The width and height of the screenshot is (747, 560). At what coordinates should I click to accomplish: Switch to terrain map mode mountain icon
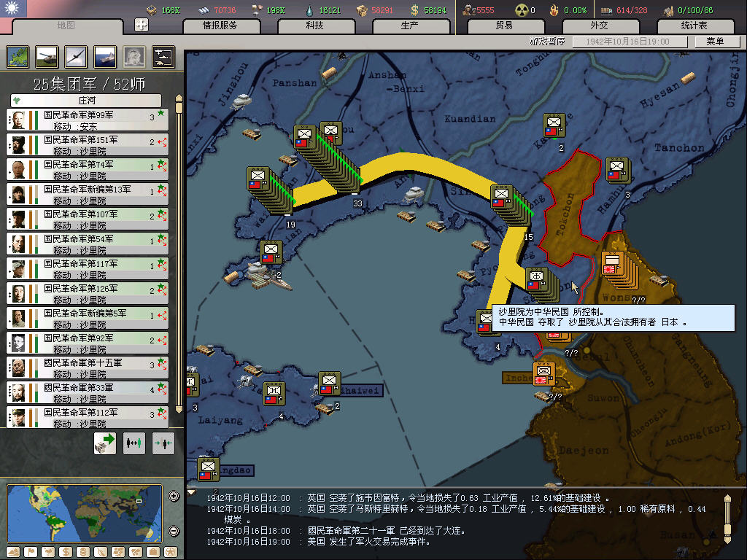point(13,553)
